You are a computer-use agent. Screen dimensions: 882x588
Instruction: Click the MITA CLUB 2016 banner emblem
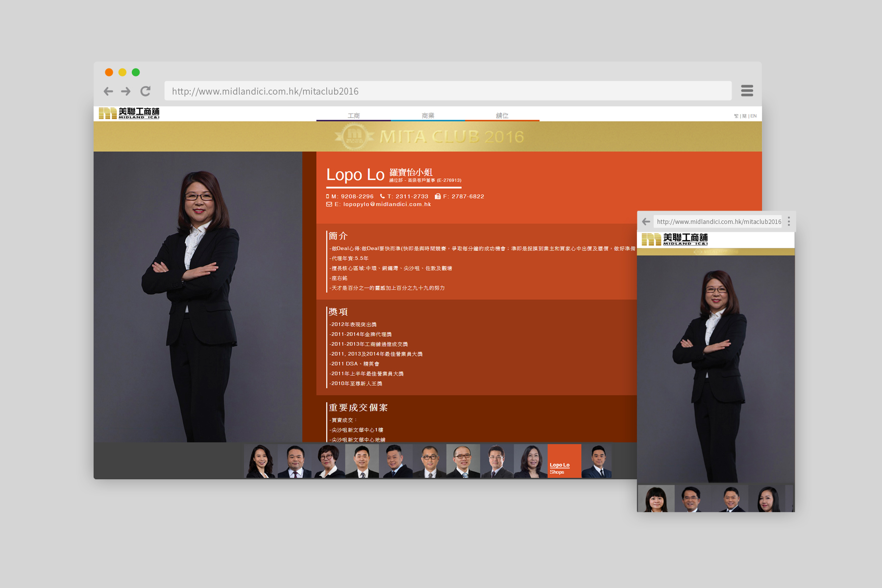click(354, 136)
